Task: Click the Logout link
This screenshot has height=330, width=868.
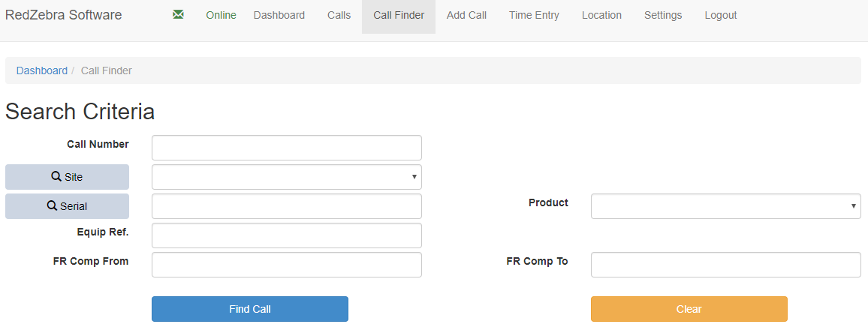Action: point(721,15)
